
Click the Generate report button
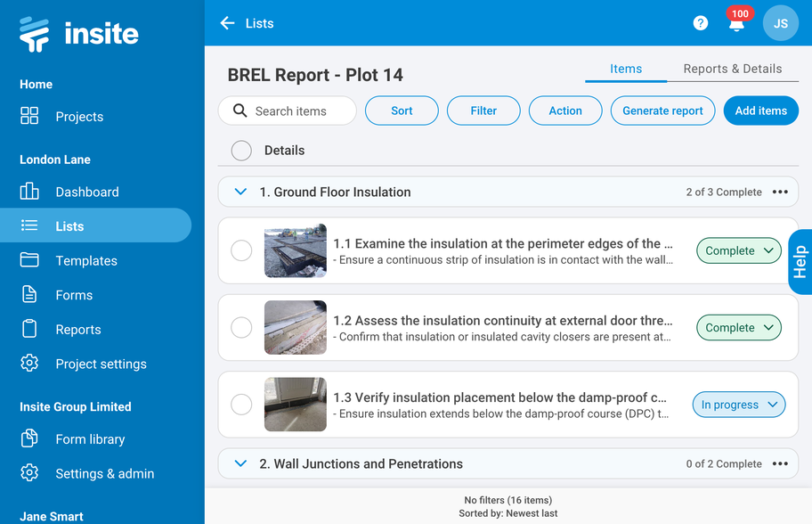point(662,111)
